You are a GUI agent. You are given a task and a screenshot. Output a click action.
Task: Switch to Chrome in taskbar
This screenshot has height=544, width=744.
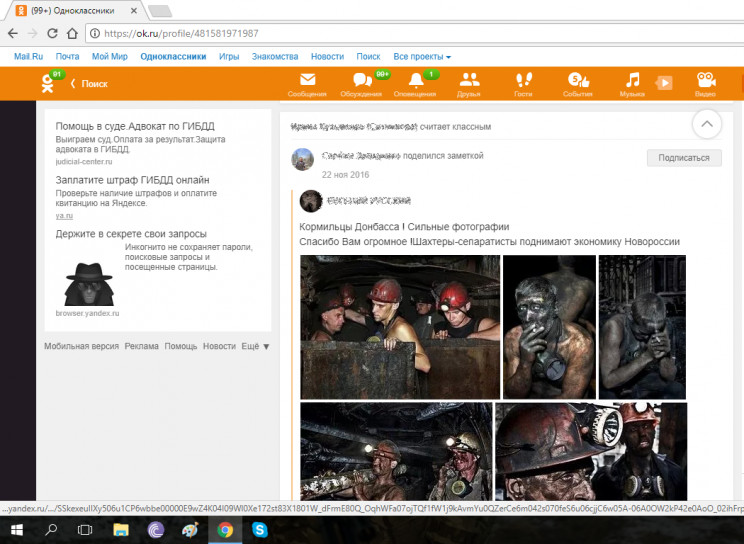(x=225, y=530)
